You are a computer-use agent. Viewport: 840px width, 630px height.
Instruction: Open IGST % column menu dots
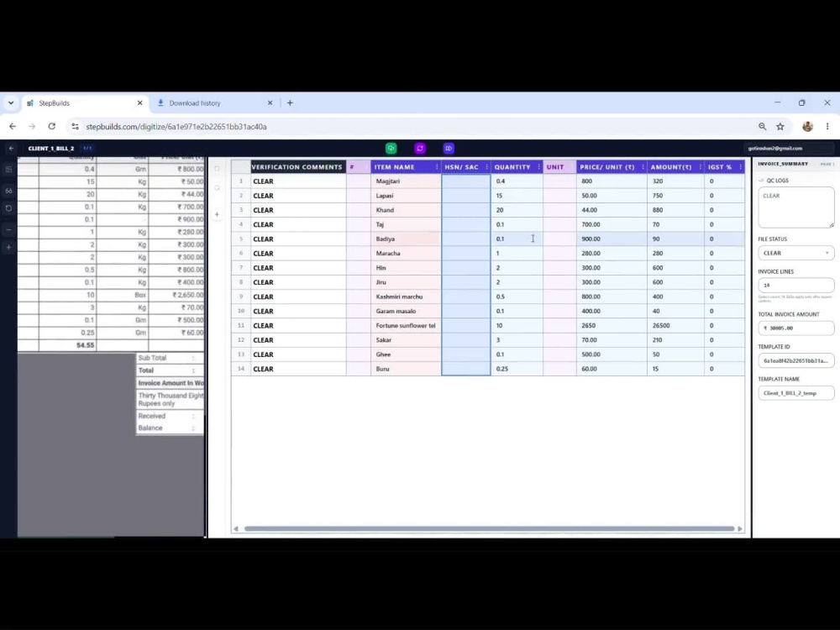740,167
